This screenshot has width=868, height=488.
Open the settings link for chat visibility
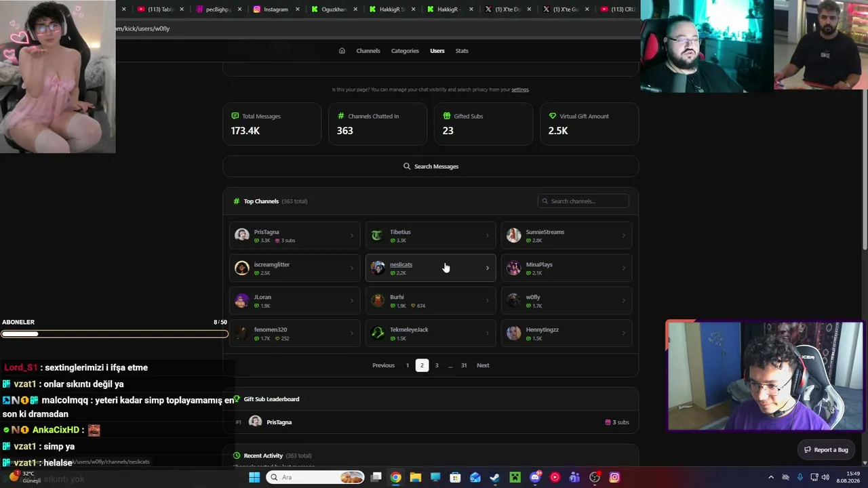pos(520,89)
